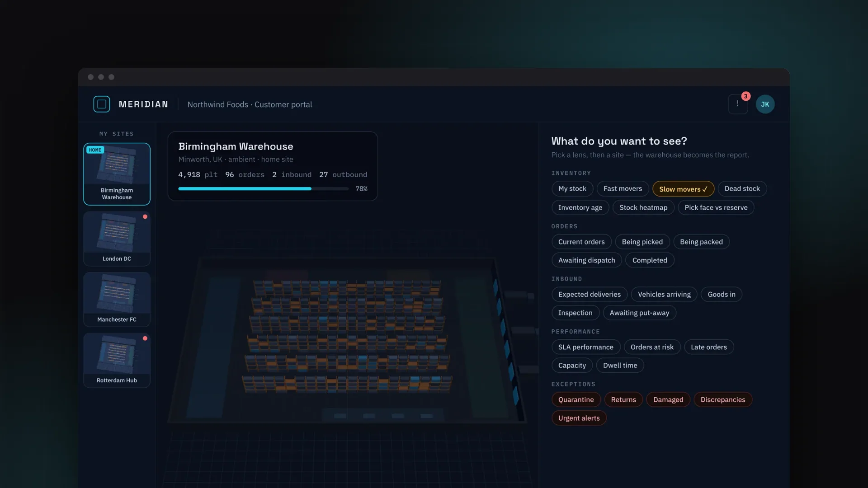Enable the Dead stock lens
868x488 pixels.
(x=742, y=189)
